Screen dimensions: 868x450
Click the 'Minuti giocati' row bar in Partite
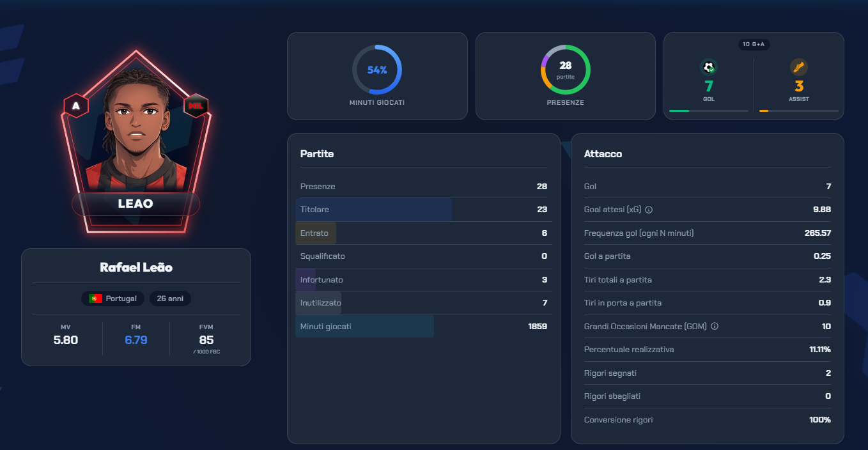[364, 326]
